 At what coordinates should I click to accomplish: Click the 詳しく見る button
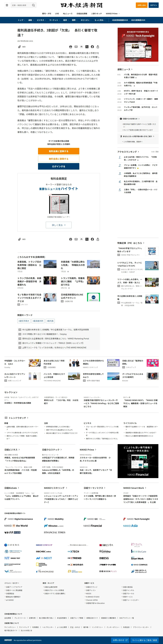[59, 225]
